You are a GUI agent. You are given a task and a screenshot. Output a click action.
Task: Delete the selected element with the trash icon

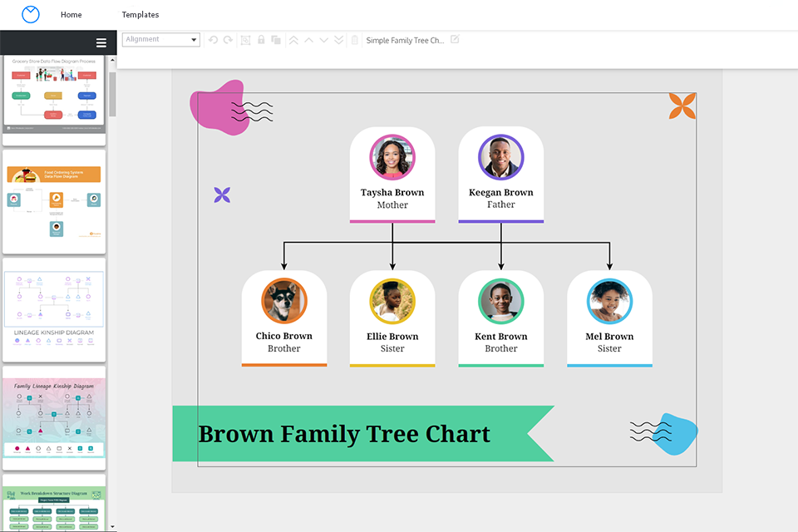pyautogui.click(x=354, y=39)
